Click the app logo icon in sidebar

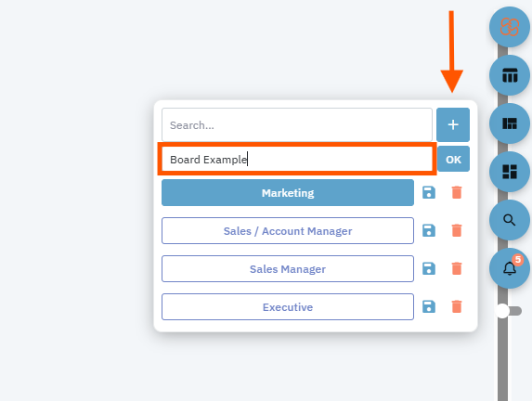pos(510,27)
